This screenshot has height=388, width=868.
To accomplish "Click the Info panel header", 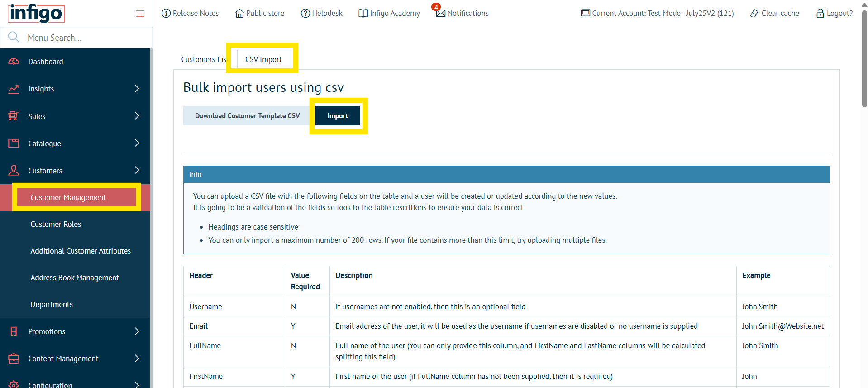I will coord(506,174).
